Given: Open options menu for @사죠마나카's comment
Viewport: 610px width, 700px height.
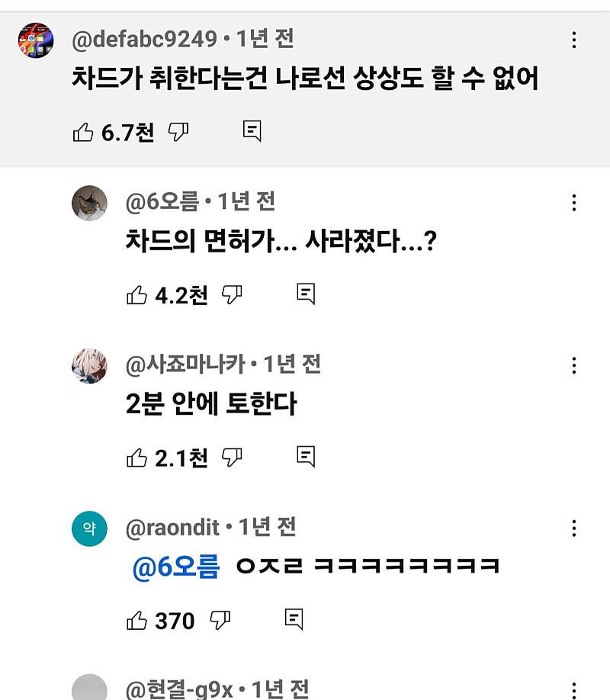Looking at the screenshot, I should pos(573,366).
